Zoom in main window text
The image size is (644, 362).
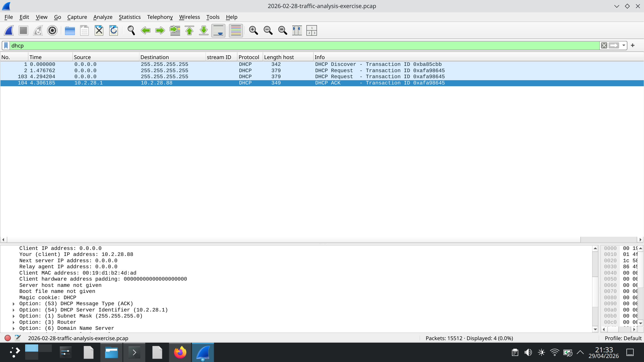pos(253,31)
